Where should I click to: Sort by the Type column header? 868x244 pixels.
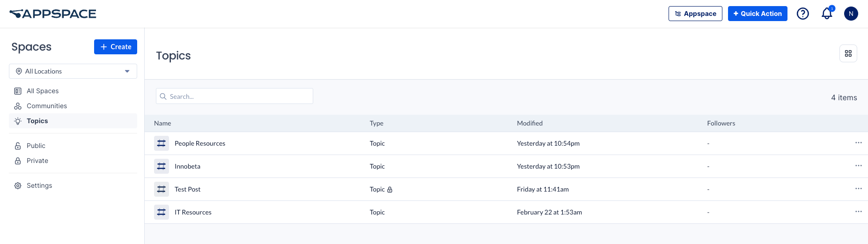pyautogui.click(x=376, y=123)
